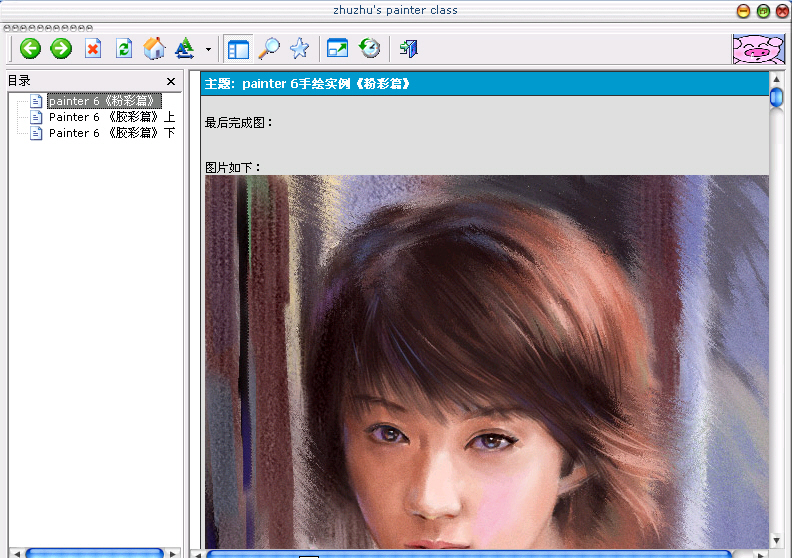Click the page icon beside 《胶彩篇》下
Viewport: 792px width, 558px height.
tap(36, 133)
